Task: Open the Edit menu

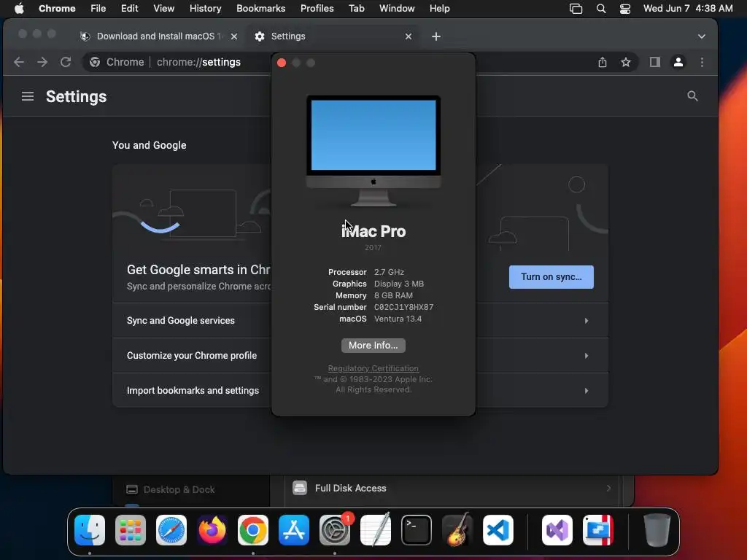Action: tap(129, 9)
